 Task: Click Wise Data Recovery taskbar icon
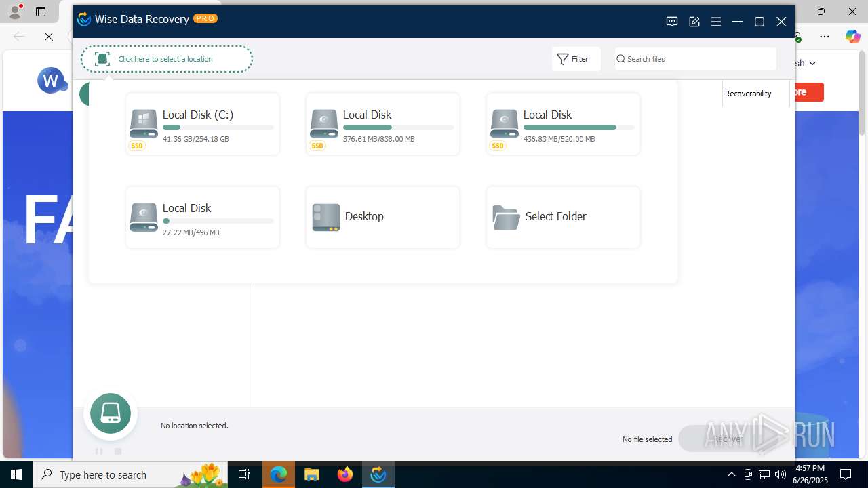[x=378, y=474]
